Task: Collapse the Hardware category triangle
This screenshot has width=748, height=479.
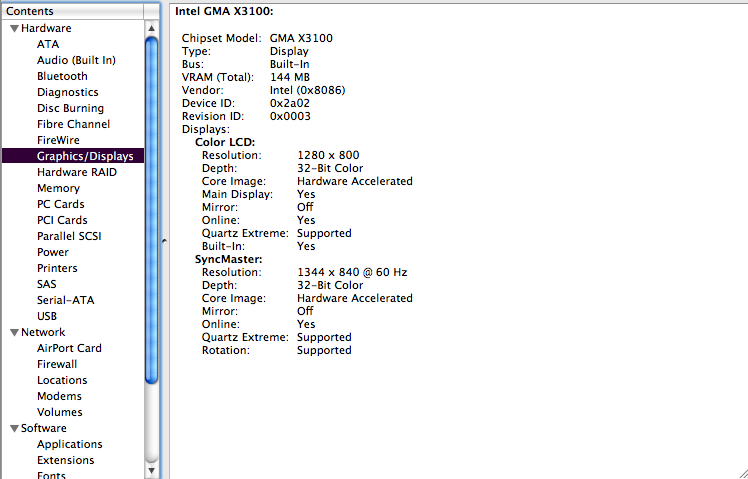Action: (x=15, y=29)
